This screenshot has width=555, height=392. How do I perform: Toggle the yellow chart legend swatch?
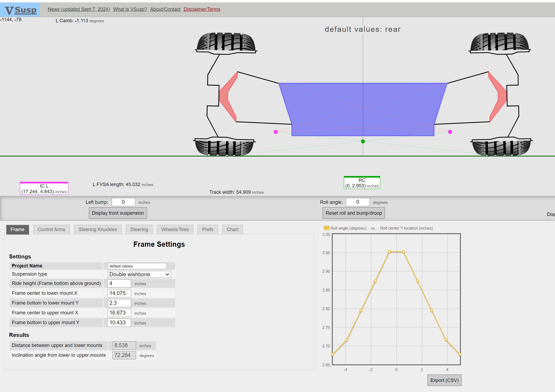pos(326,228)
